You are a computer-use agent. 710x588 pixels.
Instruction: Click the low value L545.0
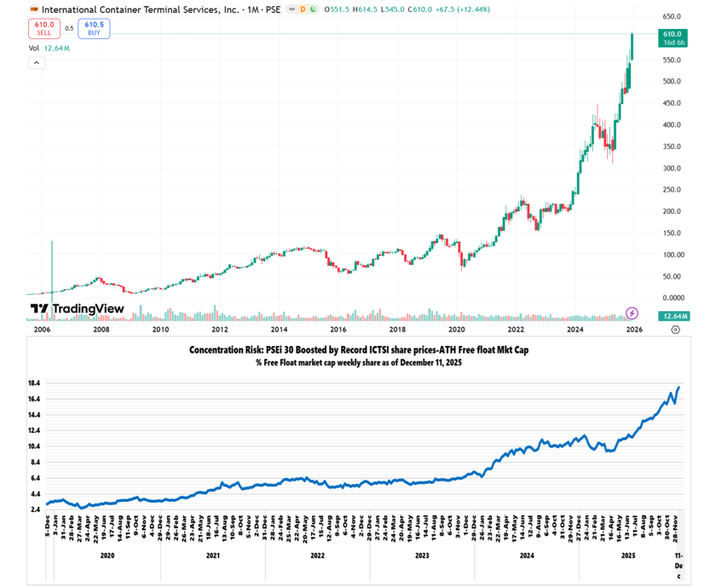point(392,9)
